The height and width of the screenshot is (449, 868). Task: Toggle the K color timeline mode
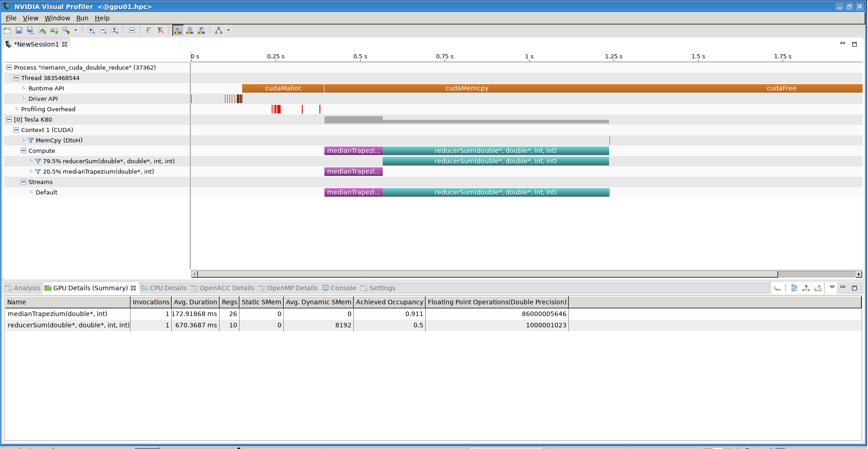point(178,30)
